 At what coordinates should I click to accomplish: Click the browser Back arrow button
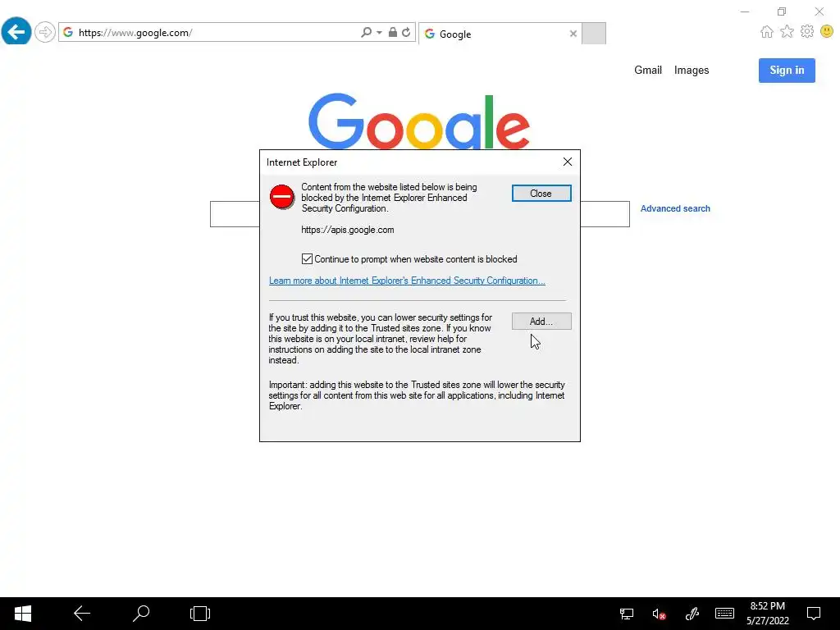16,31
